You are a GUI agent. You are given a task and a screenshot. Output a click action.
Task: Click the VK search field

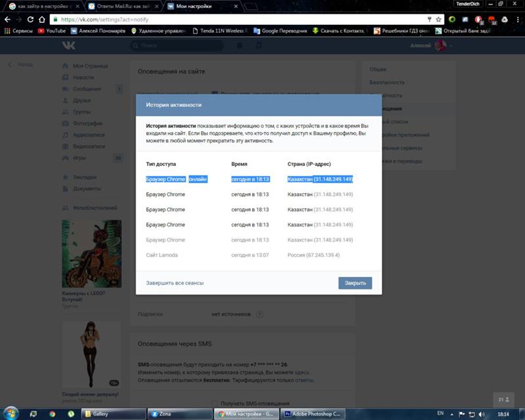(177, 45)
